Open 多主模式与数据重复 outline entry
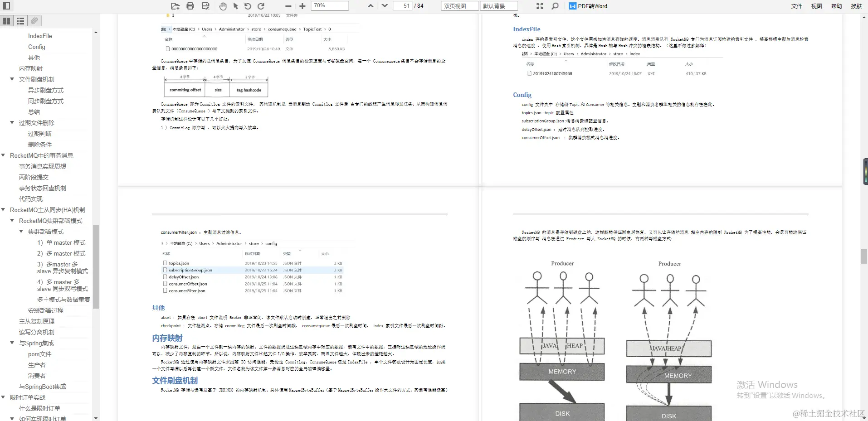This screenshot has height=421, width=868. [x=63, y=300]
